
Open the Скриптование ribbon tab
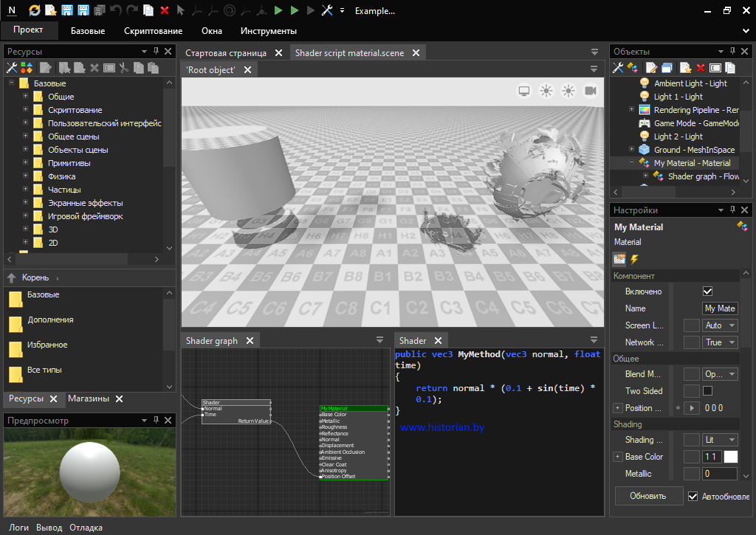point(153,31)
